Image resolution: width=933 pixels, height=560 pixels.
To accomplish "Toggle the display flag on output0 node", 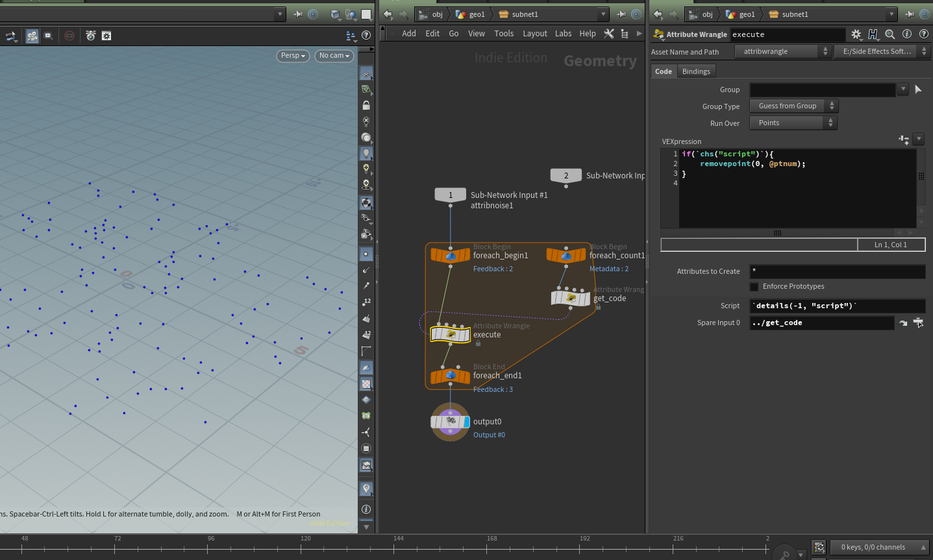I will tap(466, 422).
